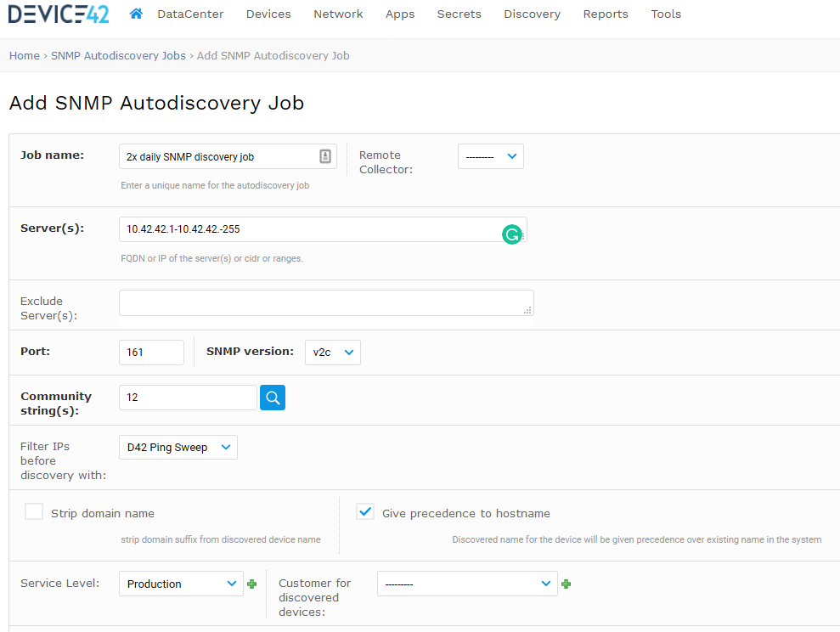Go to dashboard via the home icon
Viewport: 840px width, 632px height.
136,14
